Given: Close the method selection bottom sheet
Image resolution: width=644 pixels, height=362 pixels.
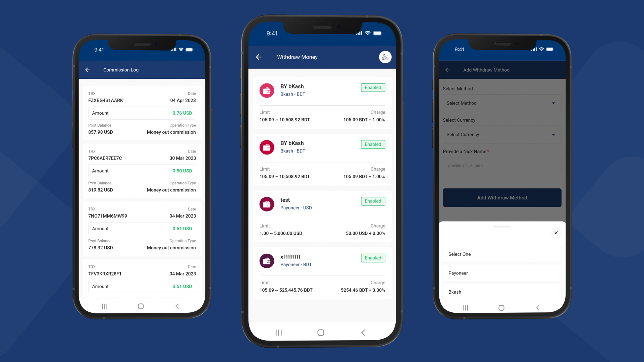Looking at the screenshot, I should 556,233.
